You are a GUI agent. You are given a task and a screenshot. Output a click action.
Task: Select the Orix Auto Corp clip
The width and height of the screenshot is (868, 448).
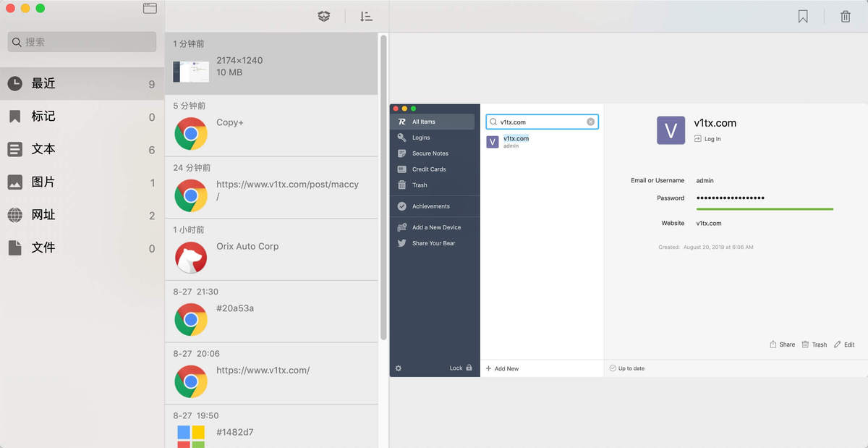[x=271, y=250]
